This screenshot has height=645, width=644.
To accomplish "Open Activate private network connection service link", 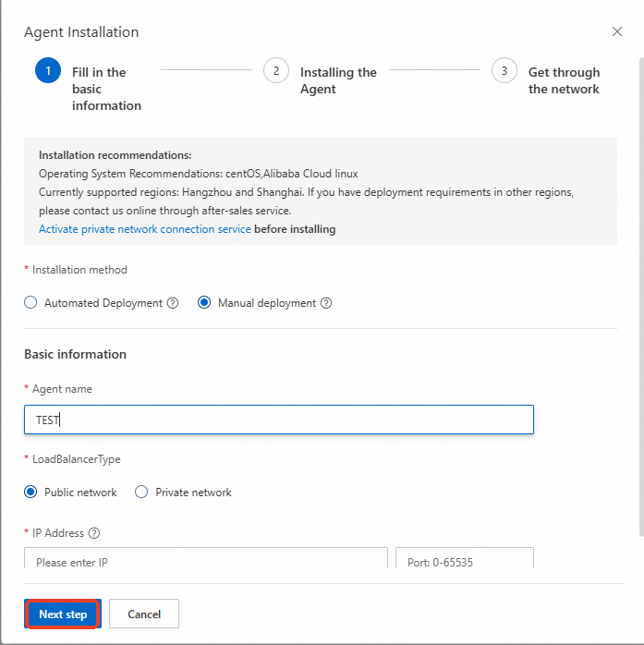I will pyautogui.click(x=145, y=229).
